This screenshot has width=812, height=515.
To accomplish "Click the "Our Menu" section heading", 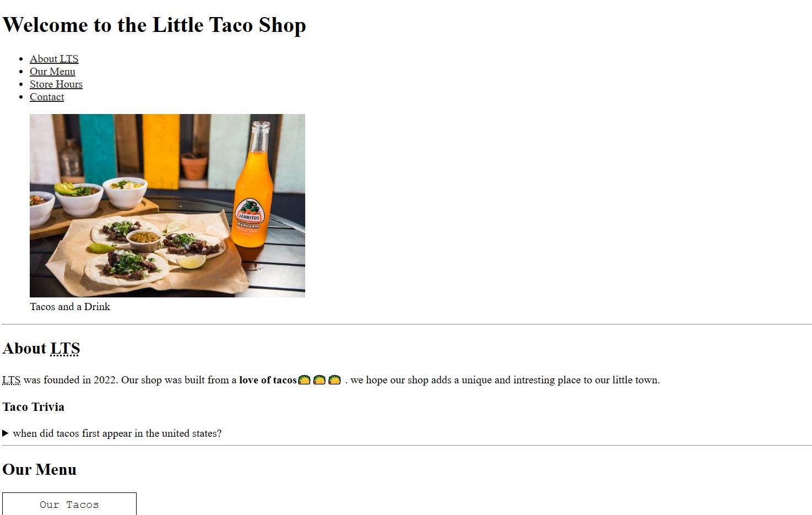I will click(40, 470).
